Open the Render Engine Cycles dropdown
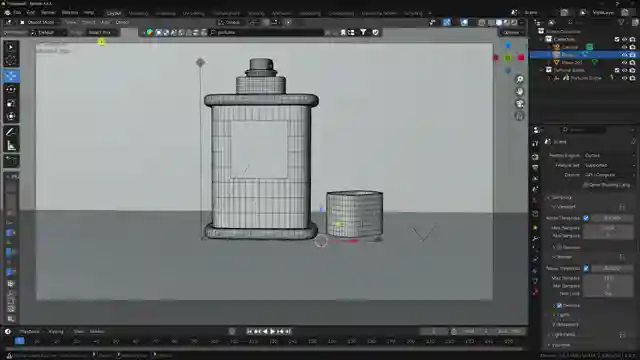This screenshot has width=640, height=360. click(609, 156)
